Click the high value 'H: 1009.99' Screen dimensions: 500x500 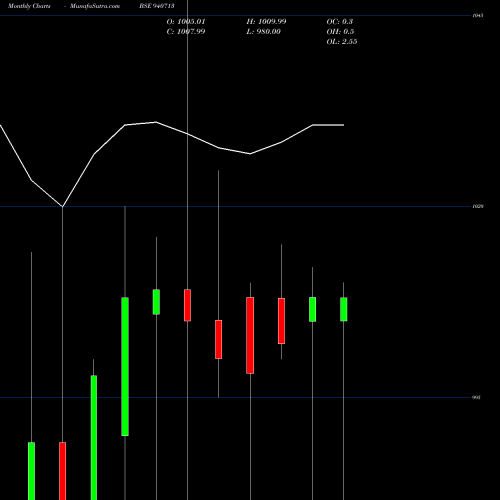266,22
